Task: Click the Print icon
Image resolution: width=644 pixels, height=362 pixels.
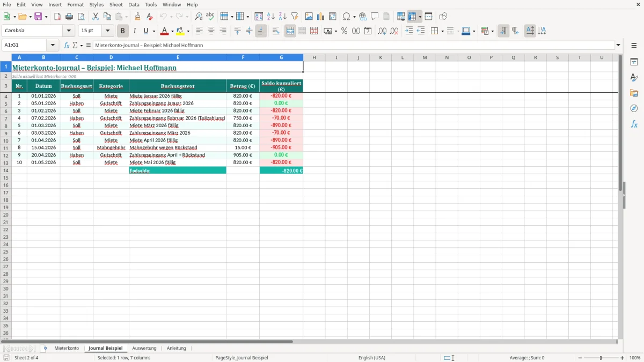Action: click(x=69, y=17)
